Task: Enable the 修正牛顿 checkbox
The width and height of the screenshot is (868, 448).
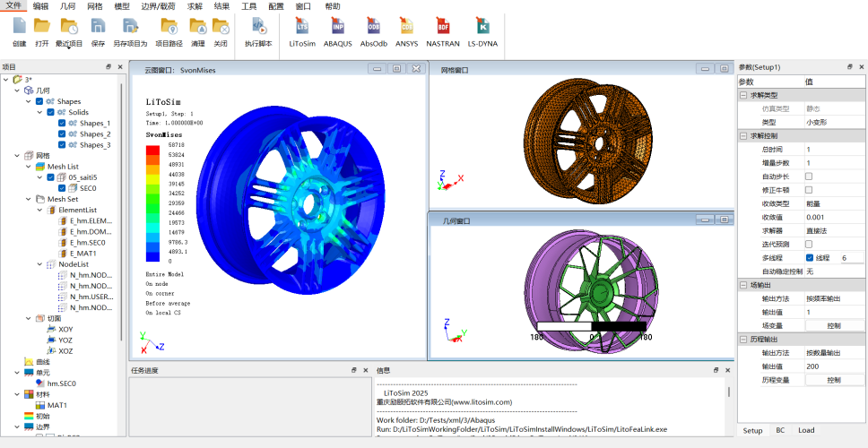Action: [x=809, y=190]
